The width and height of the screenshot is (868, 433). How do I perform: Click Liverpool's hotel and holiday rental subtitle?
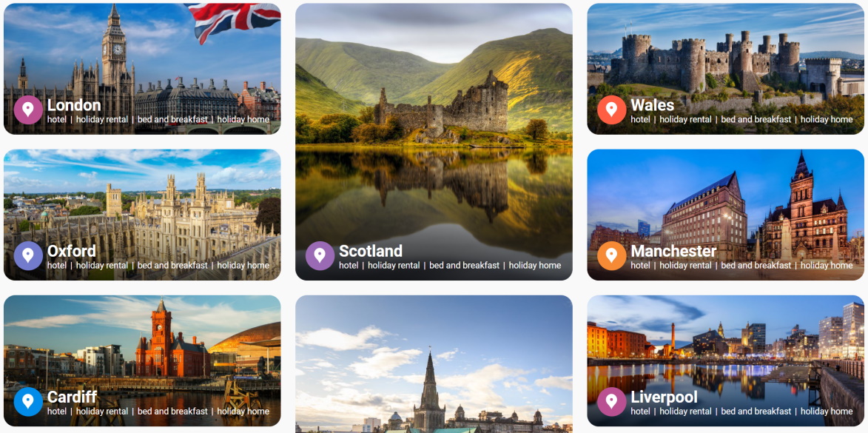click(x=741, y=412)
